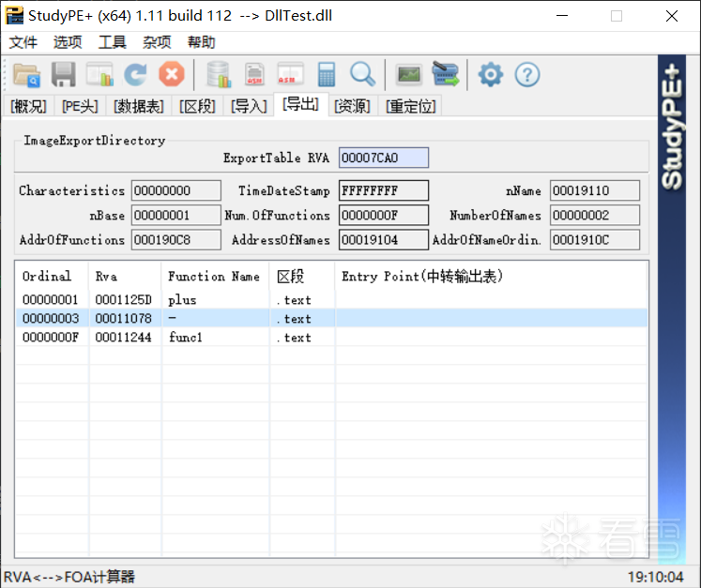The image size is (701, 588).
Task: Select the row with ordinal 00000003
Action: coord(331,319)
